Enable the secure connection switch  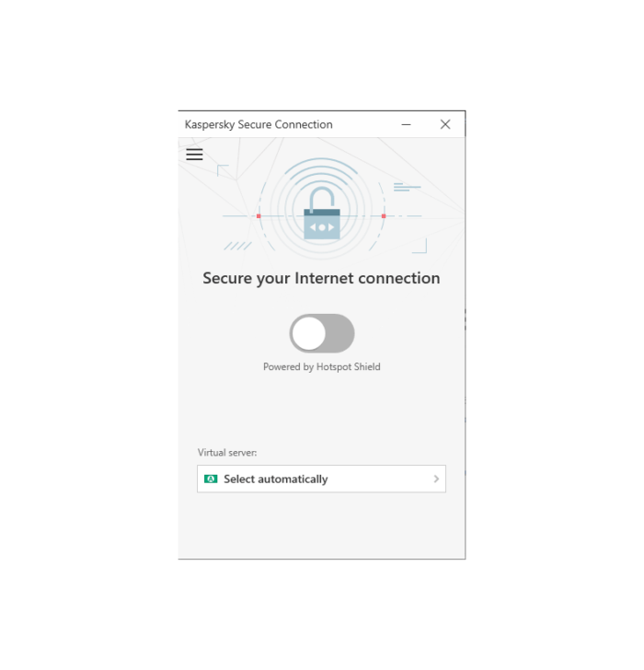(322, 333)
